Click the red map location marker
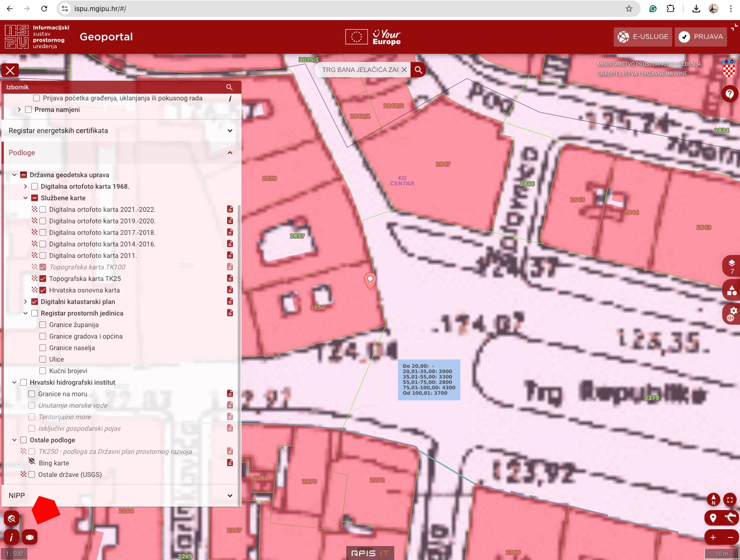This screenshot has height=560, width=740. [370, 281]
